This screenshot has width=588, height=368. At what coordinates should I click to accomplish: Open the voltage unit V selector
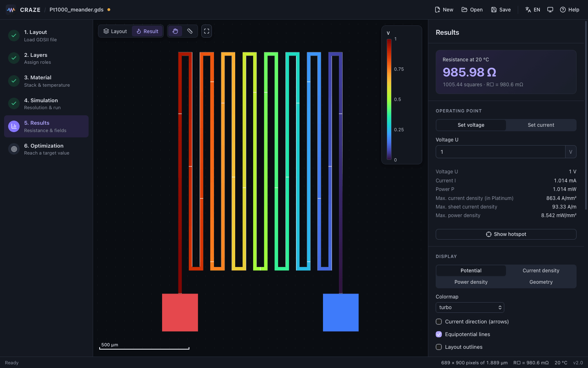point(571,152)
